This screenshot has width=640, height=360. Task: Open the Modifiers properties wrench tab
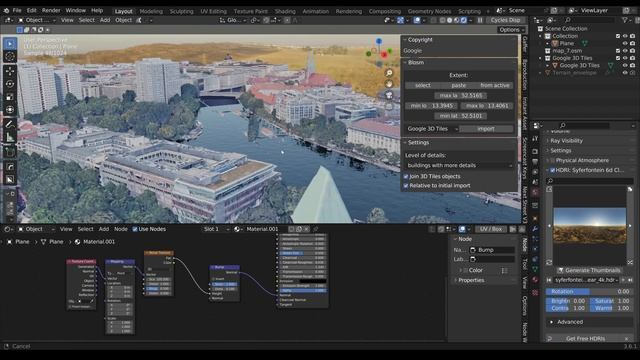tap(535, 229)
